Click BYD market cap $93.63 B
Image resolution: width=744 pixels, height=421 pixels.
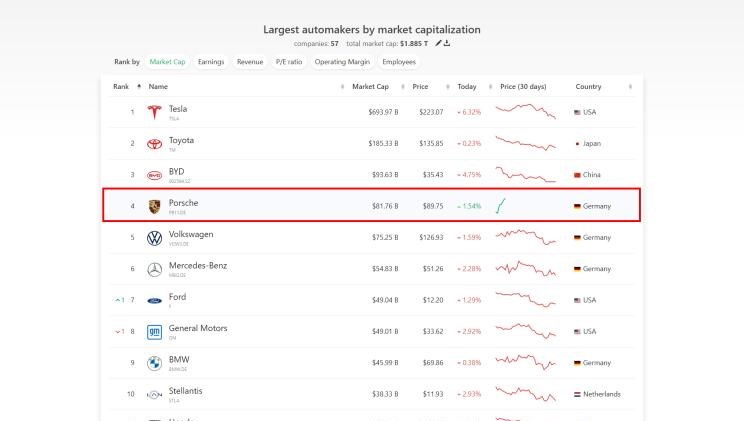(385, 175)
